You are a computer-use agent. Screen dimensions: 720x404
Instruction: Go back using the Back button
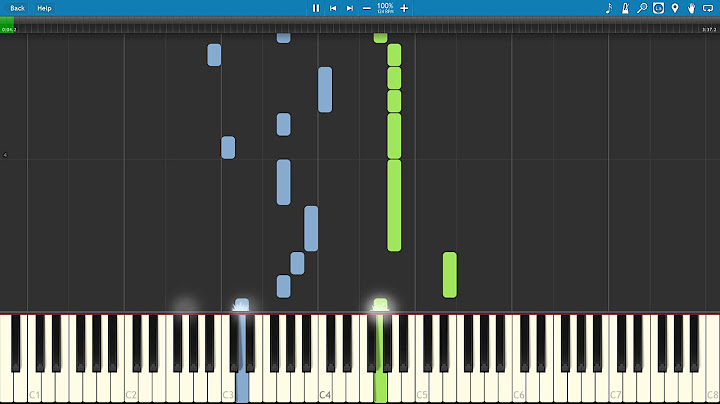[x=15, y=8]
